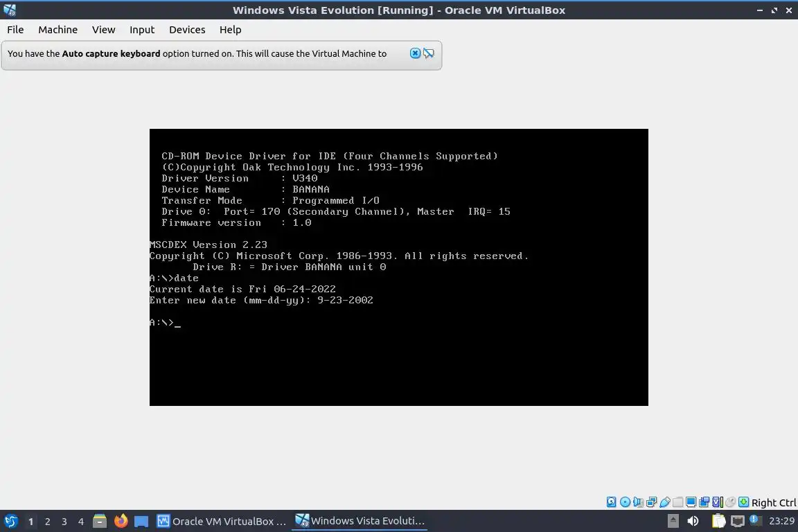798x532 pixels.
Task: Open the Devices menu
Action: pos(187,30)
